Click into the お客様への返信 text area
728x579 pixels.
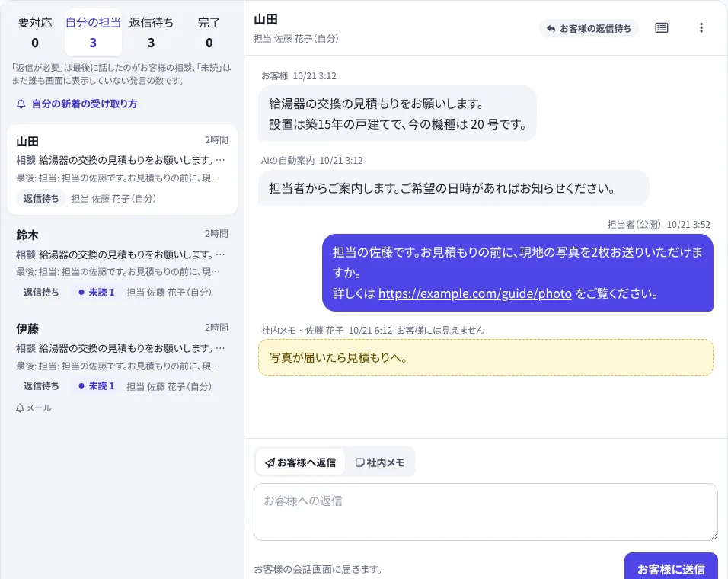[486, 512]
